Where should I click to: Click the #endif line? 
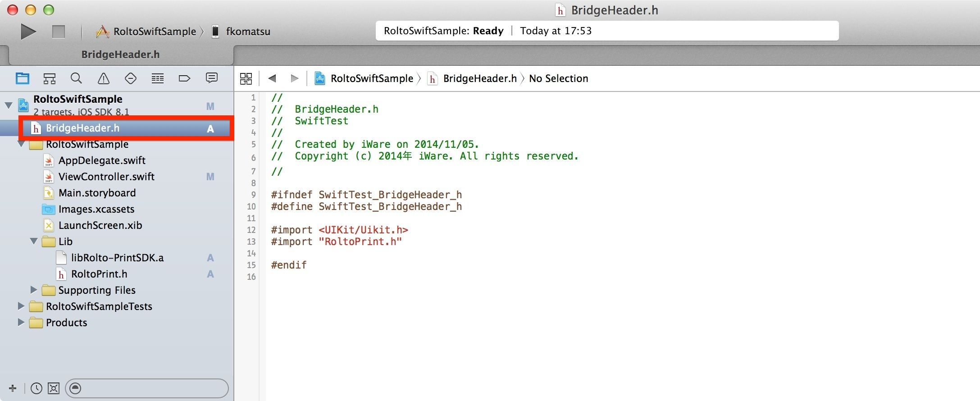point(289,265)
